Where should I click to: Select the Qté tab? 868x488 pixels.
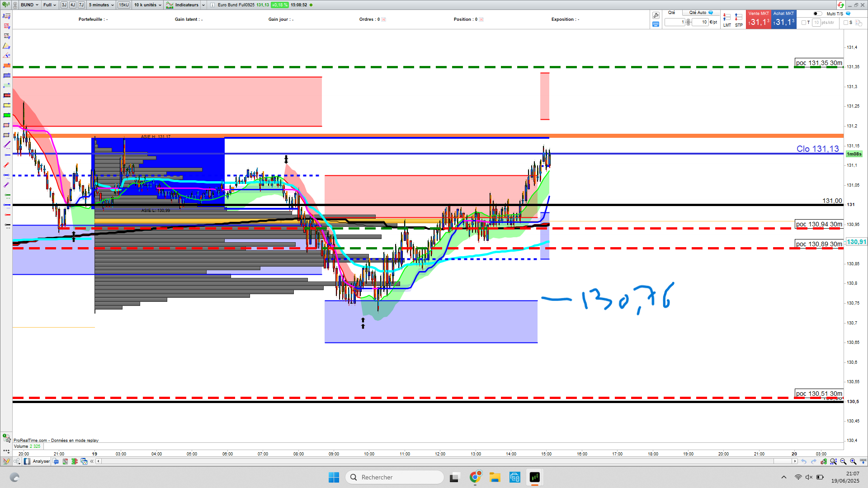[672, 13]
